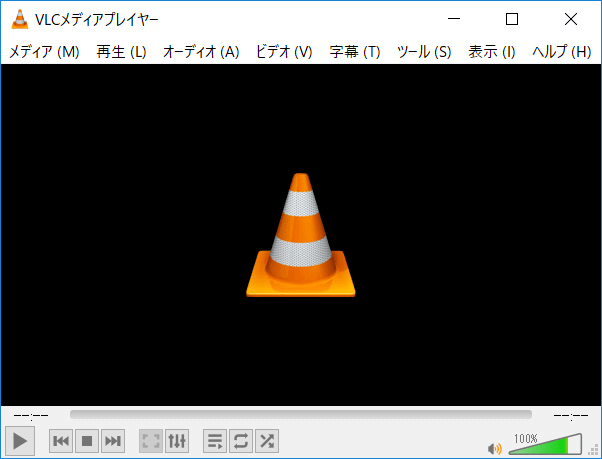Skip to the previous media track

(61, 441)
